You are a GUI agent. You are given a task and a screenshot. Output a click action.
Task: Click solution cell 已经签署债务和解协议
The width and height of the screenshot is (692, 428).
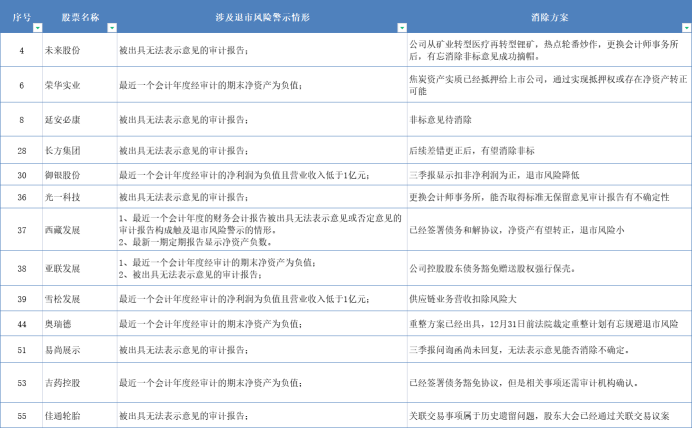click(549, 230)
